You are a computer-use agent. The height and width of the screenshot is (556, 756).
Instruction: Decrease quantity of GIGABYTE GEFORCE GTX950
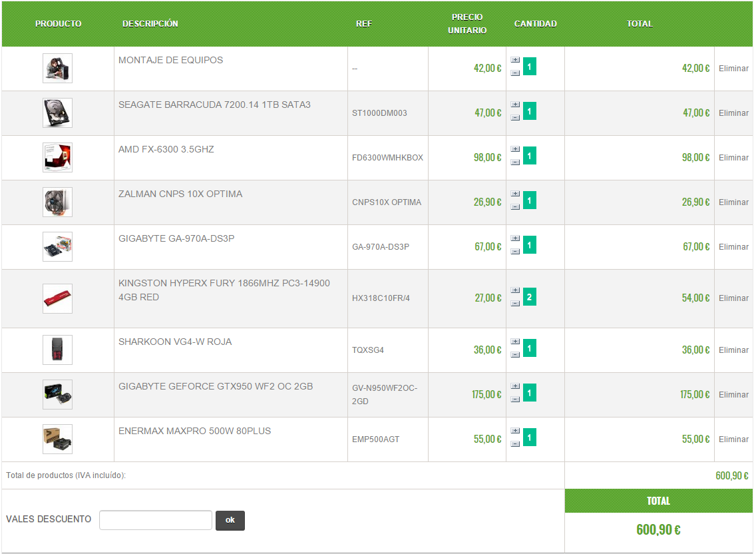click(515, 400)
